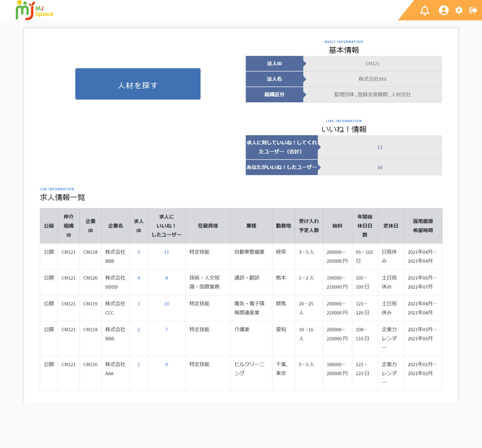Screen dimensions: 482x448
Task: Select the CM121 corporate ID value
Action: [373, 64]
